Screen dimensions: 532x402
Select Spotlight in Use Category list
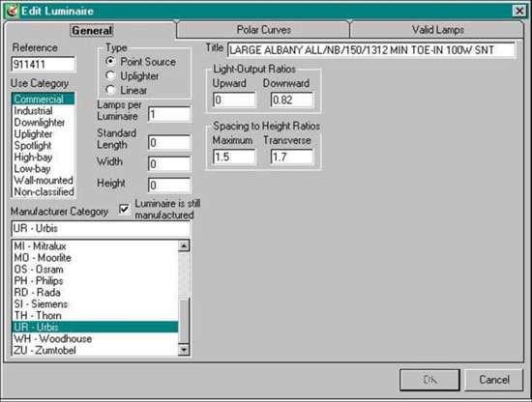tap(44, 145)
